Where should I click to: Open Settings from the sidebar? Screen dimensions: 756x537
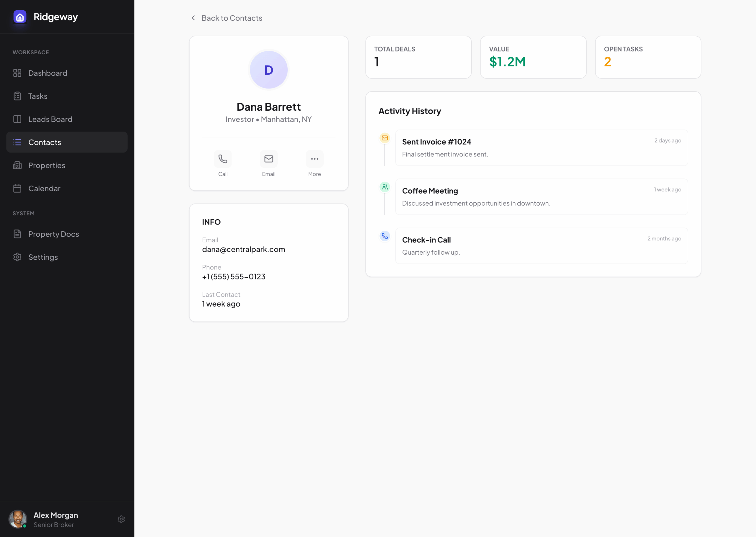(43, 257)
